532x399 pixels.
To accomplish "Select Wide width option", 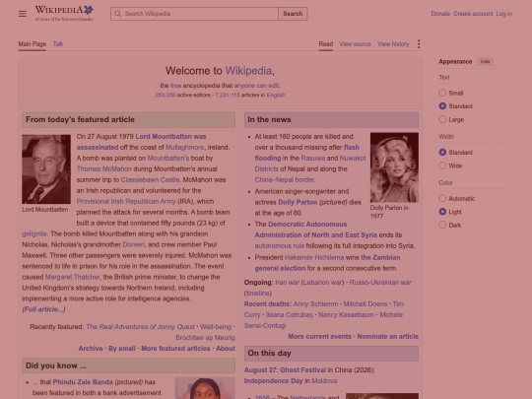I will (x=442, y=166).
